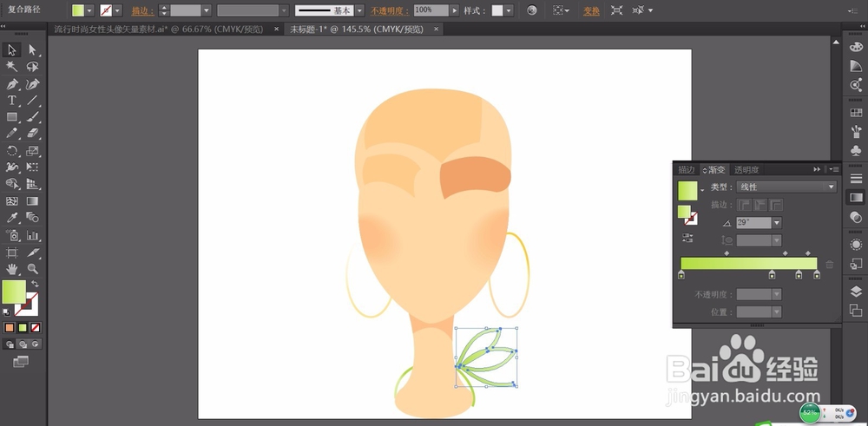Select the Artboard tool
868x426 pixels.
click(x=11, y=252)
